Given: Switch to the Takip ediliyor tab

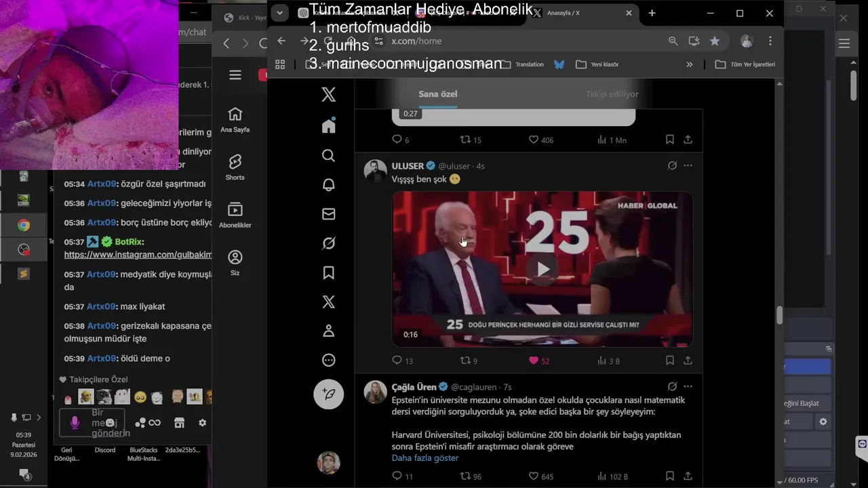Looking at the screenshot, I should tap(612, 94).
